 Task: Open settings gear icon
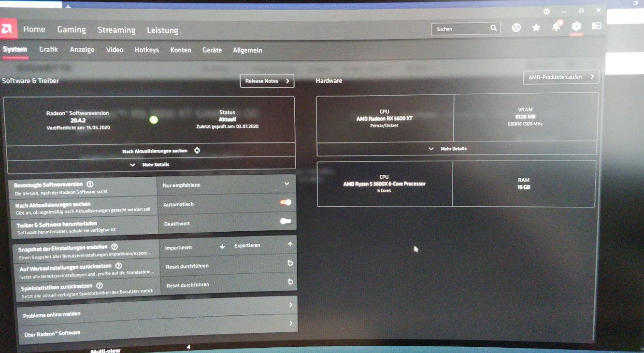(x=576, y=26)
